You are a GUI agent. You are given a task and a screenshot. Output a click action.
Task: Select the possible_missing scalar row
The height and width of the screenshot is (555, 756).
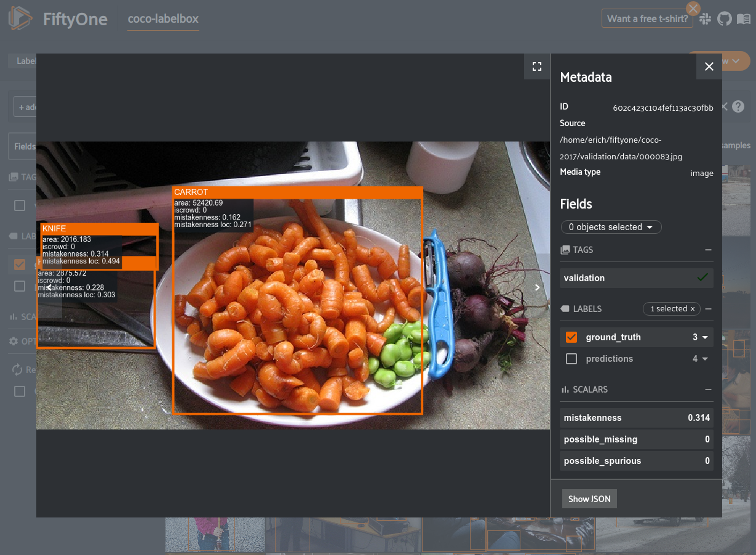[x=637, y=439]
